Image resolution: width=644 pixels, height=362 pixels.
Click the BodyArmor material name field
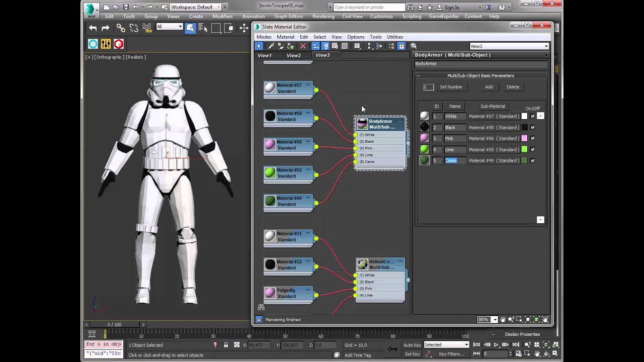pos(480,64)
